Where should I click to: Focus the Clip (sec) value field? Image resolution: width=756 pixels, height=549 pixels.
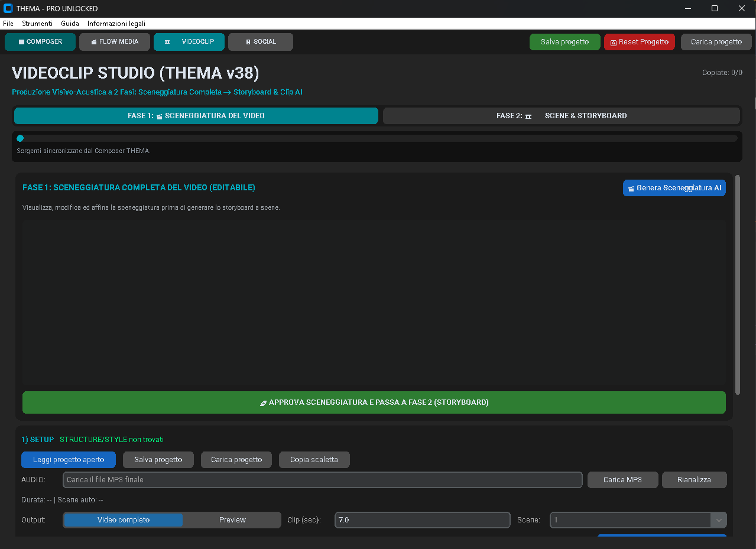pyautogui.click(x=423, y=520)
